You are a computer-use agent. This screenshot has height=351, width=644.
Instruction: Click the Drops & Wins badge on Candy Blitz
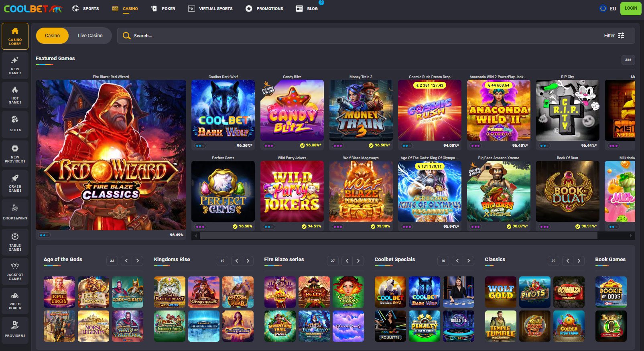point(268,89)
